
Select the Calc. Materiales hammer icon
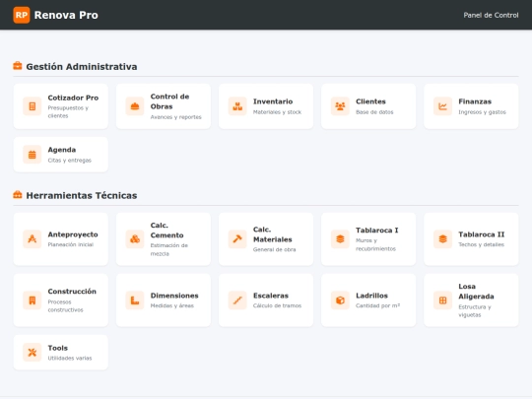237,238
